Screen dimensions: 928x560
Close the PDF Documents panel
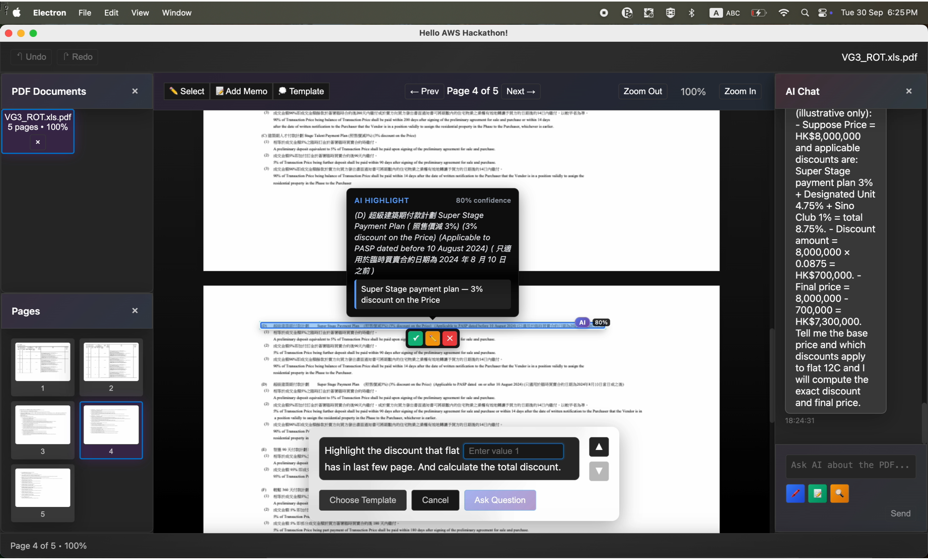point(135,91)
